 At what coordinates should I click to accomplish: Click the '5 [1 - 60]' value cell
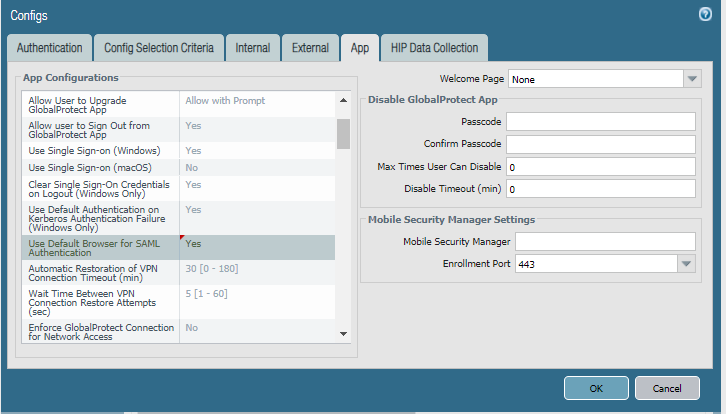257,302
